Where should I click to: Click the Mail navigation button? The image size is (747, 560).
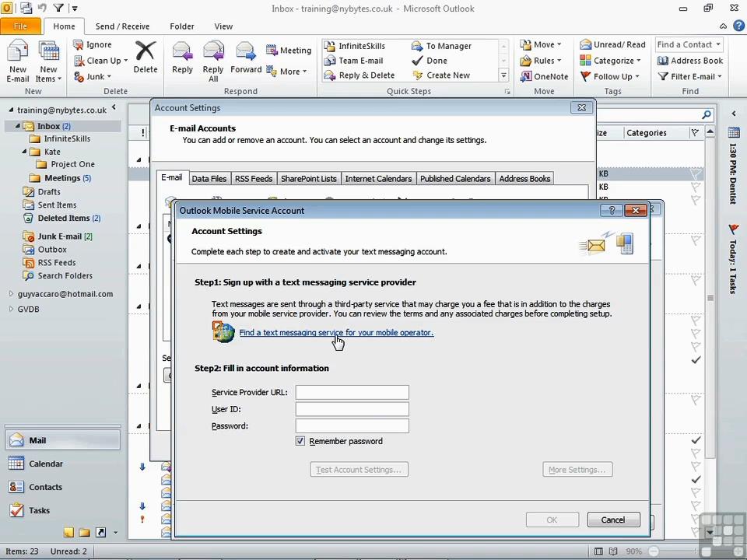(62, 440)
